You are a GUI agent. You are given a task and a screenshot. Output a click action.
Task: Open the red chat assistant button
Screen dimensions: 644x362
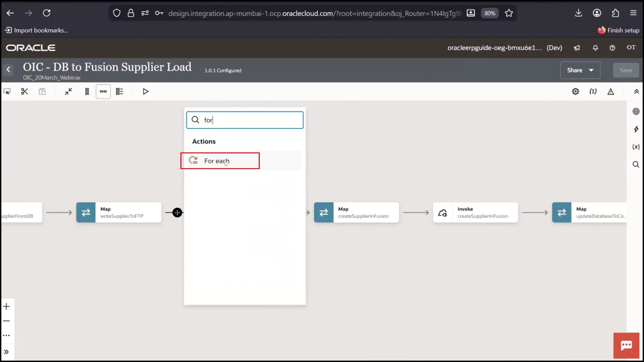(x=626, y=346)
